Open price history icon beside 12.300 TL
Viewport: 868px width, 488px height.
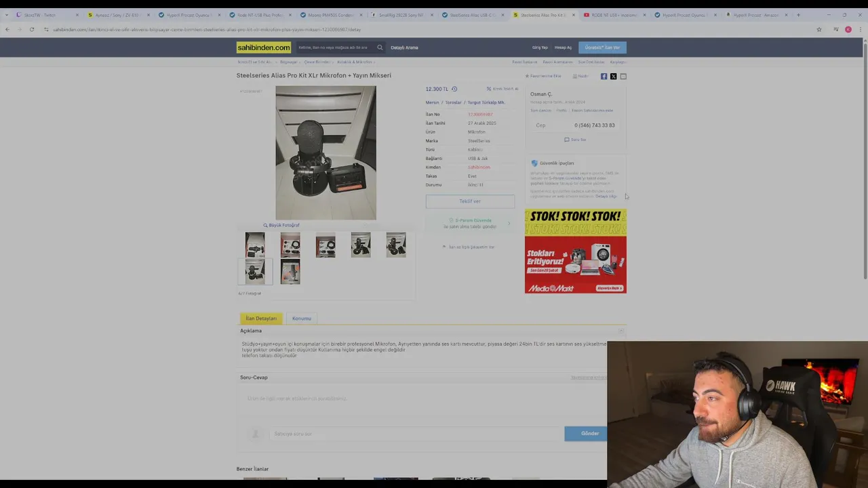pos(454,89)
